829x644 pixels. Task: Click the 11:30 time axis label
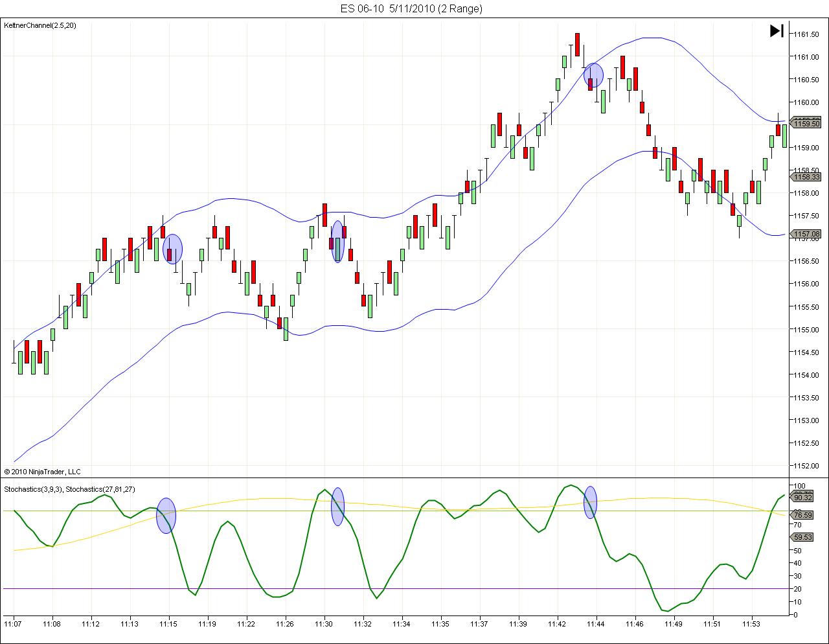pos(324,624)
